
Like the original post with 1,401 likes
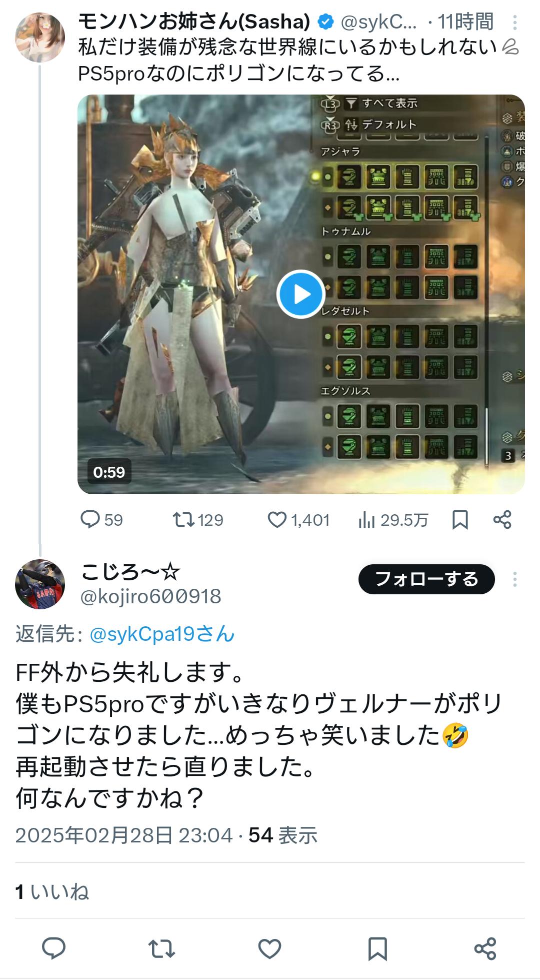coord(298,520)
